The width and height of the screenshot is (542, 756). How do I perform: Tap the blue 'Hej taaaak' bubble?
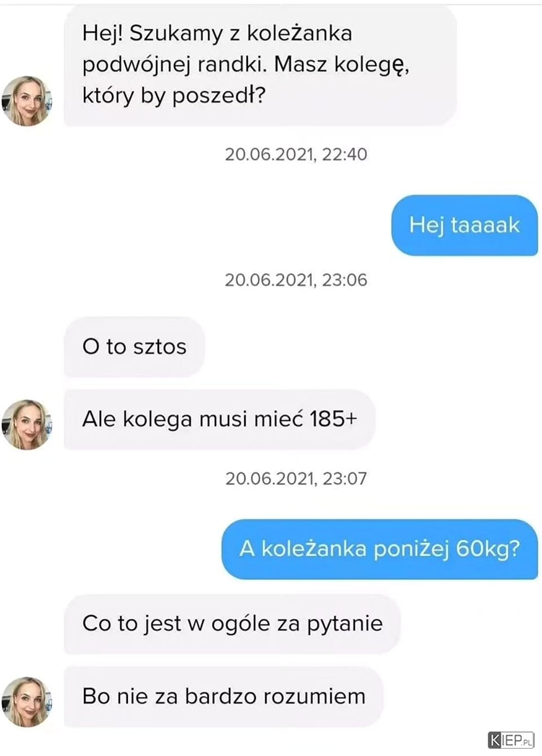[464, 225]
